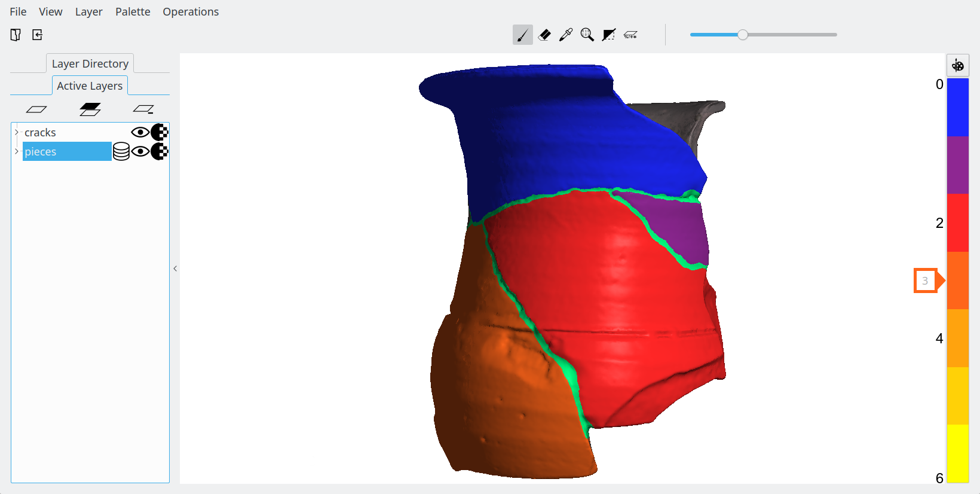Open the Palette menu
980x494 pixels.
[133, 12]
